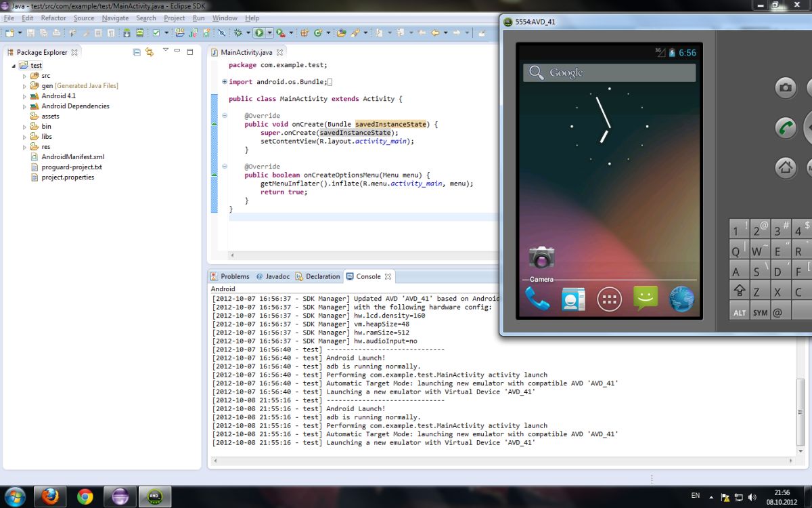The width and height of the screenshot is (812, 508).
Task: Click the Back navigation yellow arrow
Action: point(434,33)
